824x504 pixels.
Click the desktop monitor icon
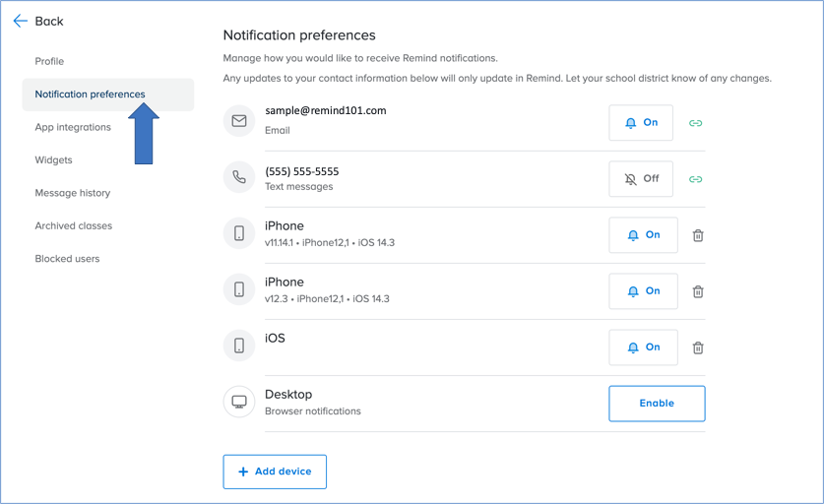tap(239, 402)
